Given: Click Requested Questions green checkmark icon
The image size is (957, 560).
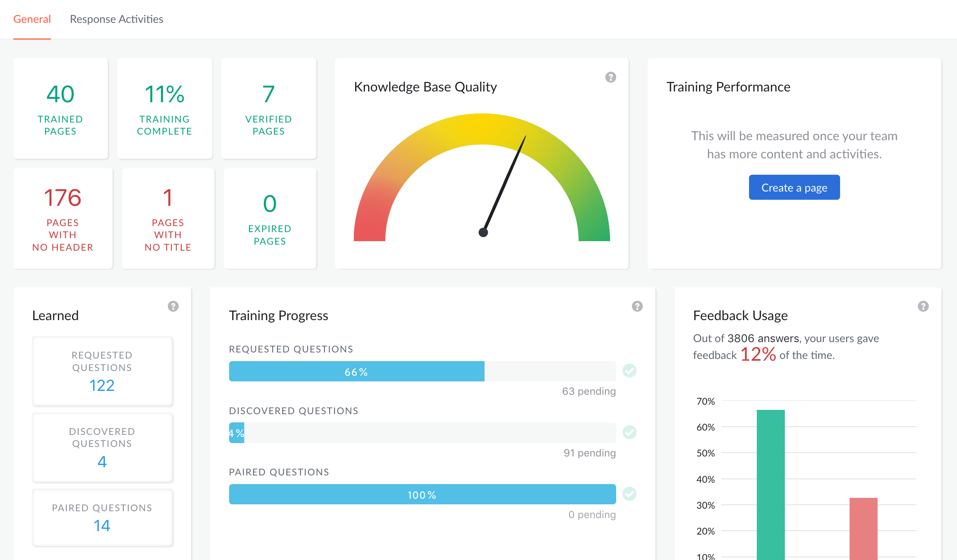Looking at the screenshot, I should click(630, 371).
